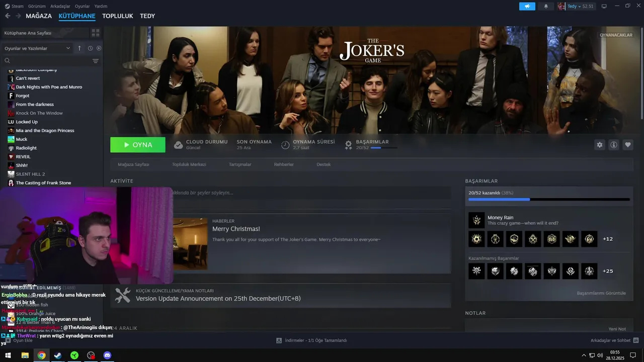
Task: Switch library to grid view icon
Action: tap(95, 33)
